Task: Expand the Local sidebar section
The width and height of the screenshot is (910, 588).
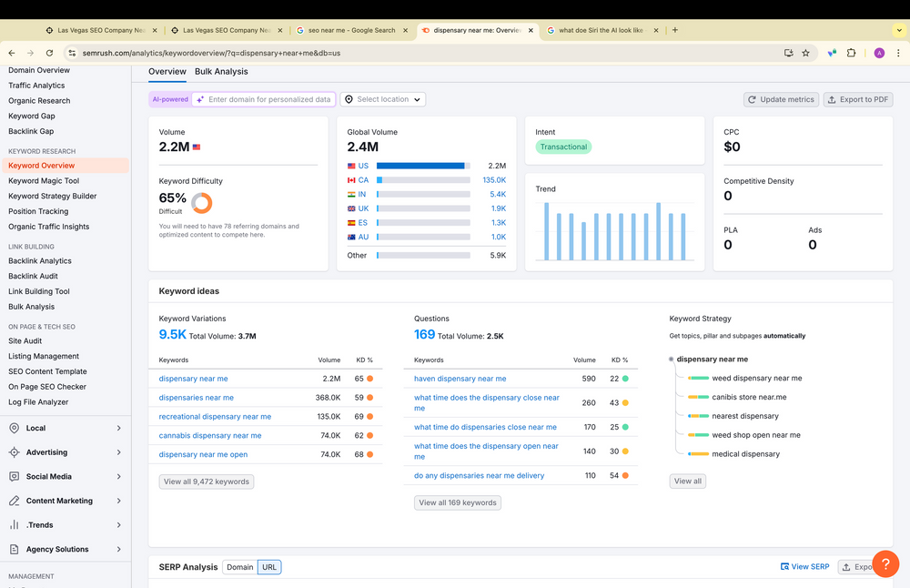Action: tap(118, 428)
